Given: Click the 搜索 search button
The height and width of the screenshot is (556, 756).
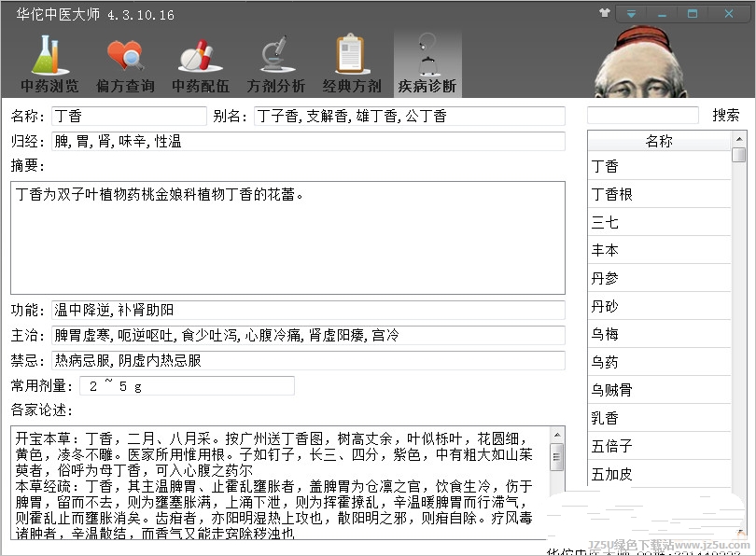Looking at the screenshot, I should coord(725,115).
